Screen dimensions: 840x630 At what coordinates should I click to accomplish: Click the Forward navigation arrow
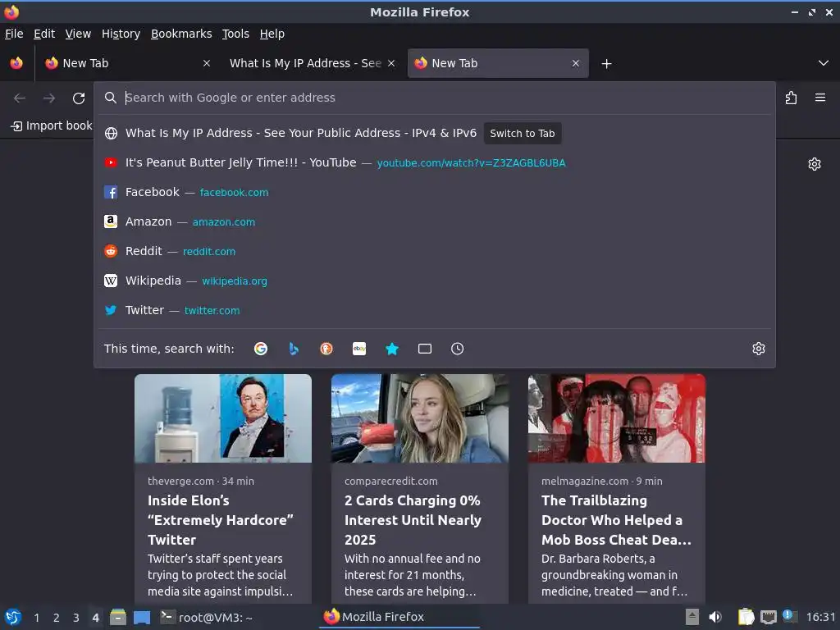pos(49,98)
